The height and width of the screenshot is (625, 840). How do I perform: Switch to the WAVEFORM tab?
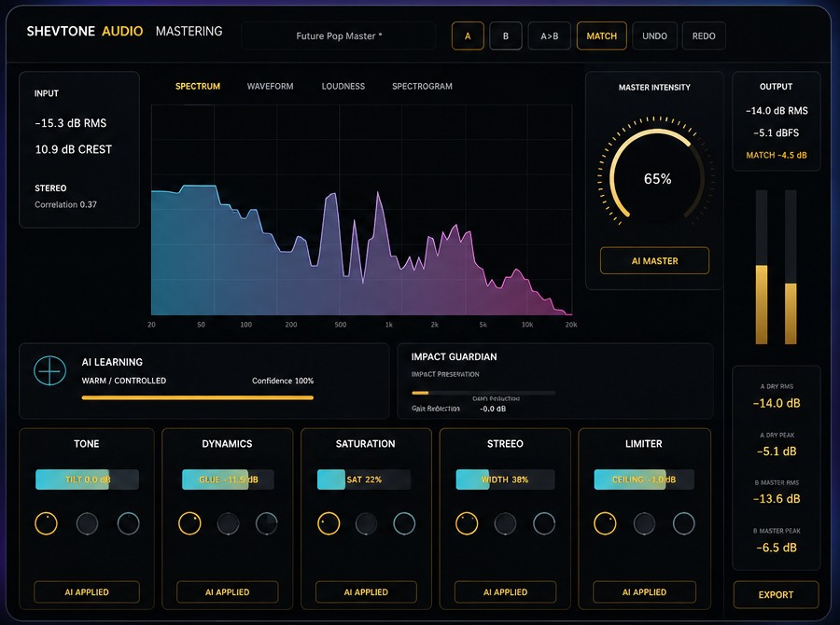tap(270, 86)
